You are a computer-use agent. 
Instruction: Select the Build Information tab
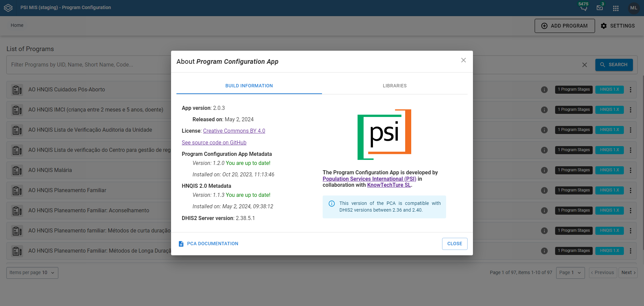pos(249,86)
